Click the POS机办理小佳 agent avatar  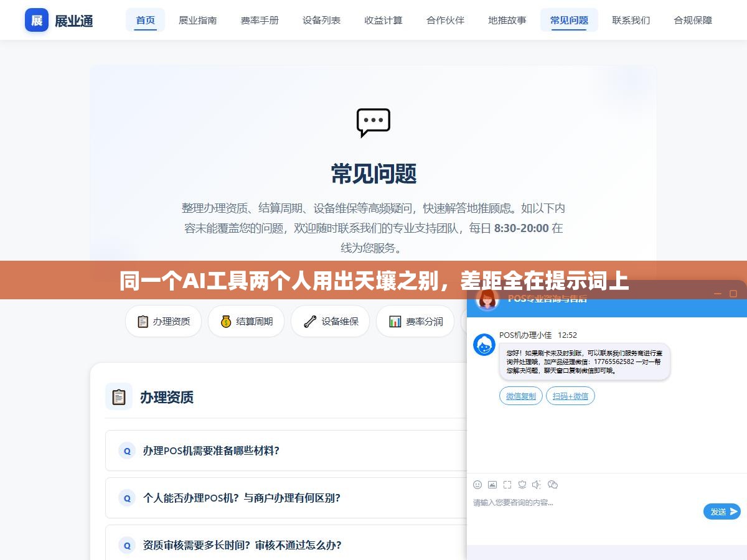coord(484,345)
